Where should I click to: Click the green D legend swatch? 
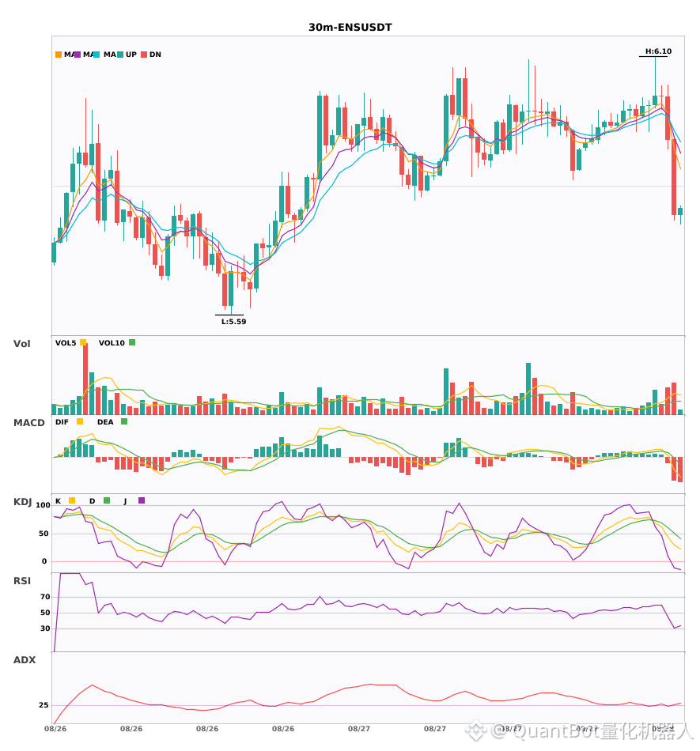107,500
